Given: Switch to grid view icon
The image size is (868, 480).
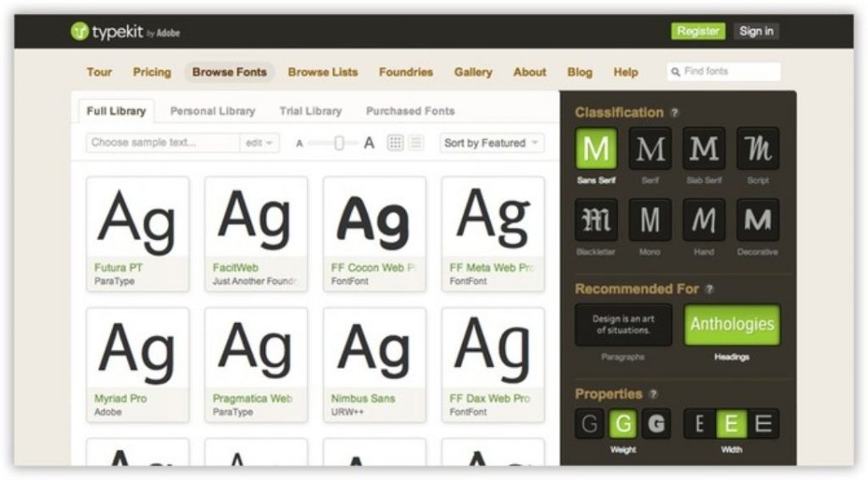Looking at the screenshot, I should pyautogui.click(x=395, y=142).
